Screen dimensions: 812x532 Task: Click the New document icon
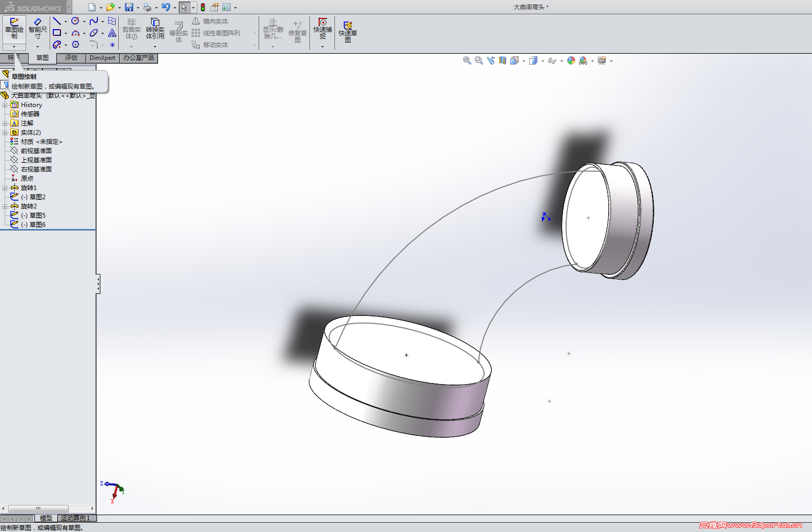92,7
